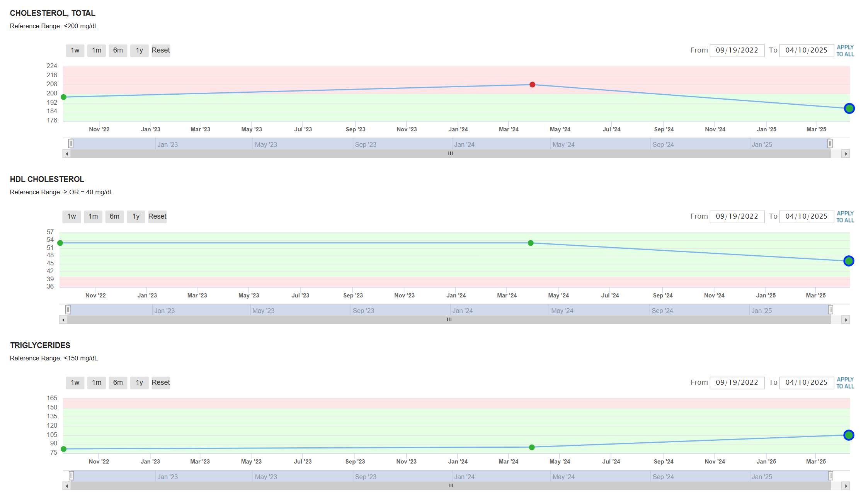
Task: Click the HDL Cholesterol To date field
Action: point(806,217)
